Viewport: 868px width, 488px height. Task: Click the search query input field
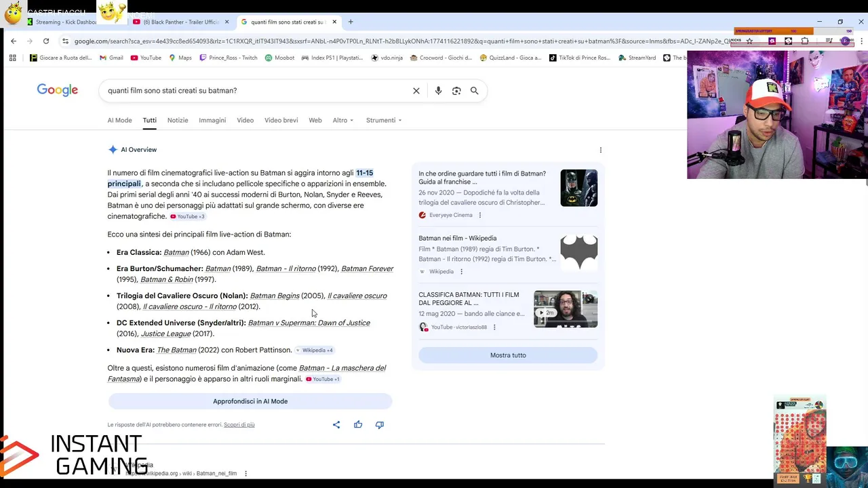(x=258, y=91)
